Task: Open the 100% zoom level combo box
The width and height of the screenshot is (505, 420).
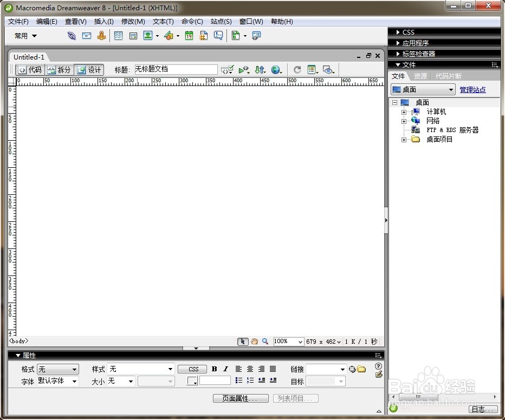Action: click(288, 342)
